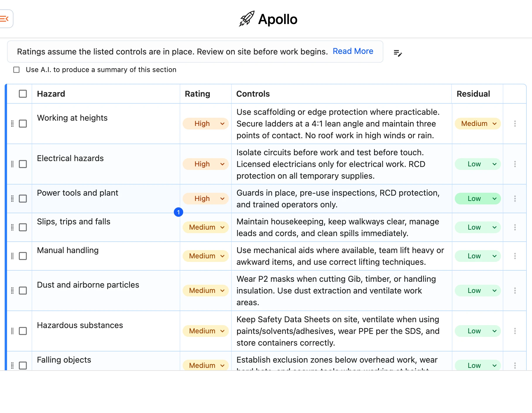Tick the select-all checkbox in the header
Screen dimensions: 532x413
pyautogui.click(x=23, y=94)
